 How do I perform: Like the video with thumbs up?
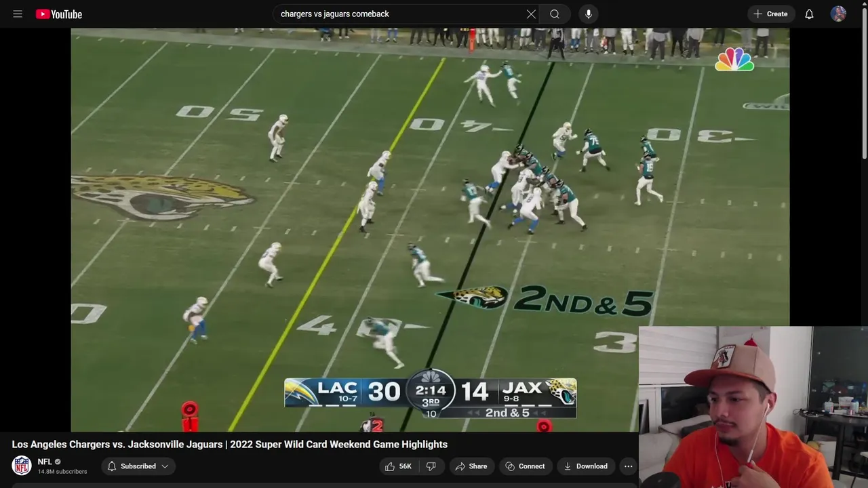pos(398,466)
